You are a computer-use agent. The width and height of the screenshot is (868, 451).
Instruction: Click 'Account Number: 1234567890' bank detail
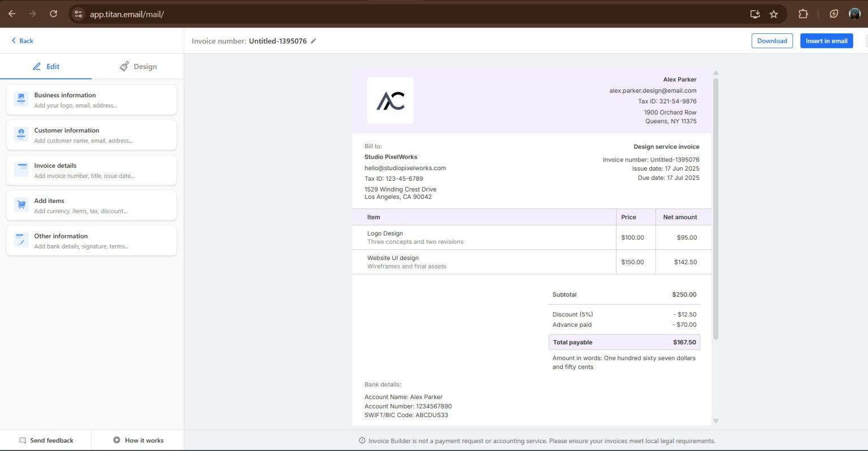(x=408, y=406)
